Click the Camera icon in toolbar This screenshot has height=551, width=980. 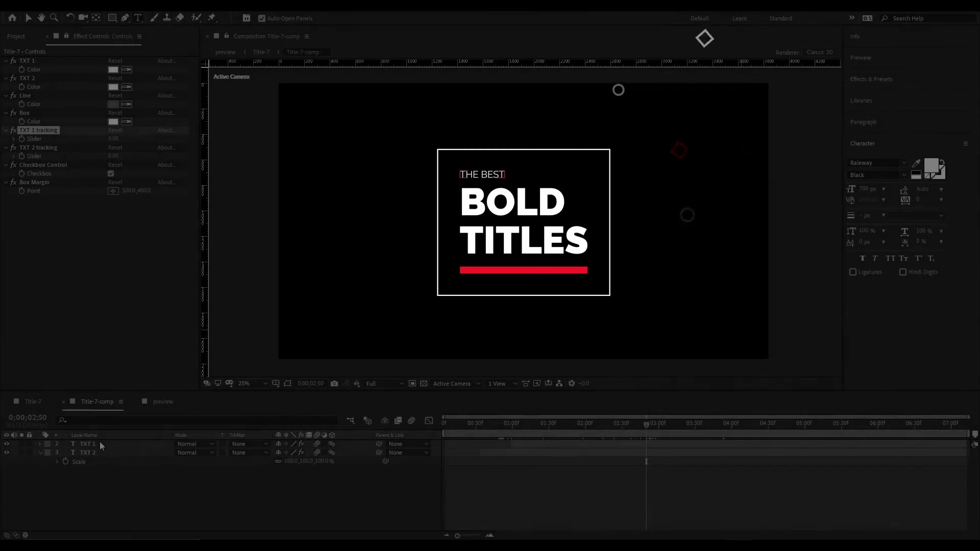(84, 18)
